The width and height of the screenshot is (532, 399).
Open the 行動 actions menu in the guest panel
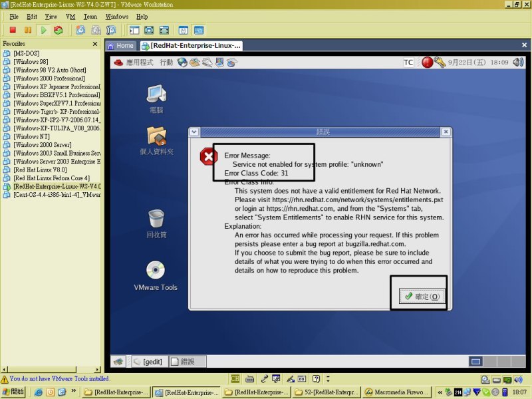tap(166, 63)
